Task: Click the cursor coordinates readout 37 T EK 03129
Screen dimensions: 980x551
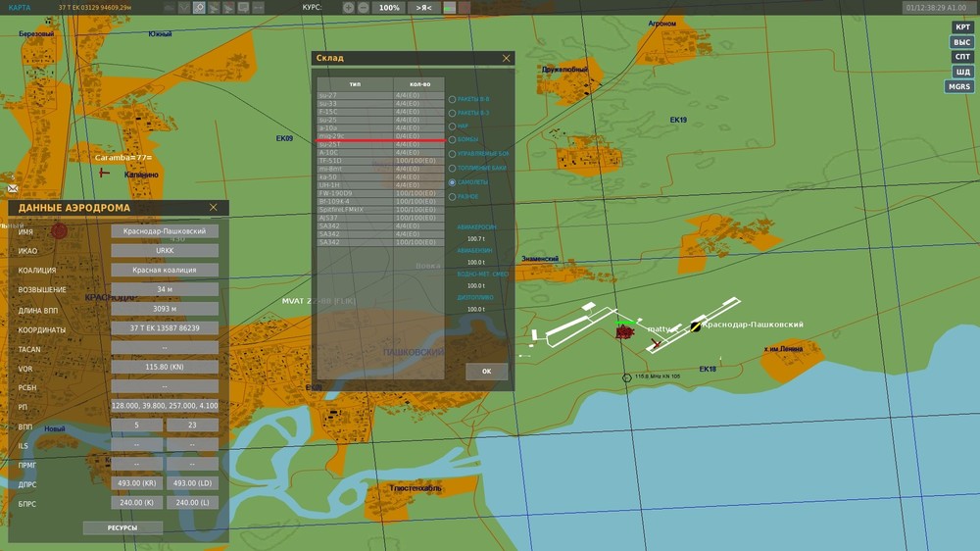Action: click(95, 8)
